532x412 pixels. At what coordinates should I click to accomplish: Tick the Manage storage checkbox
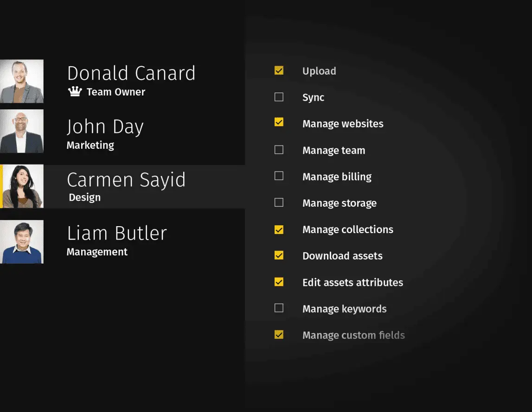tap(279, 203)
